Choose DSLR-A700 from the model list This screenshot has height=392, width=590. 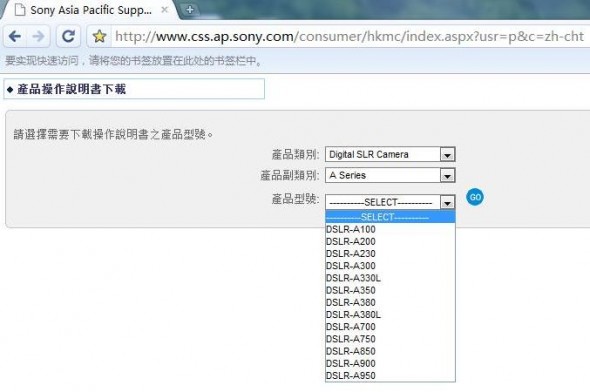(x=390, y=327)
